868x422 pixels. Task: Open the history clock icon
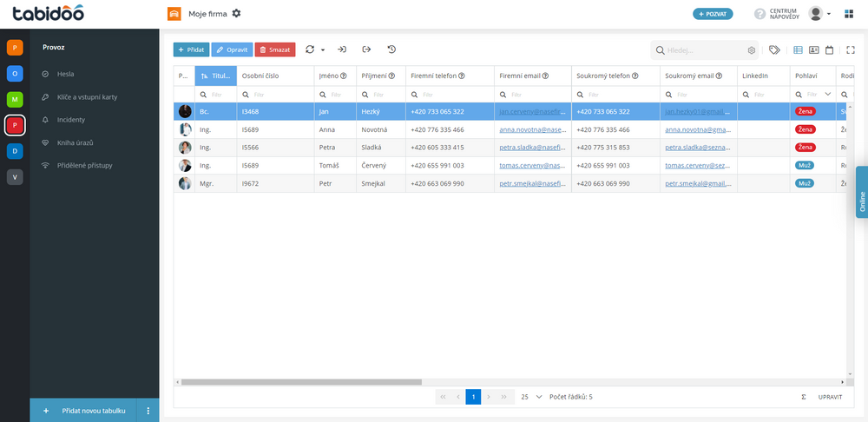(391, 49)
